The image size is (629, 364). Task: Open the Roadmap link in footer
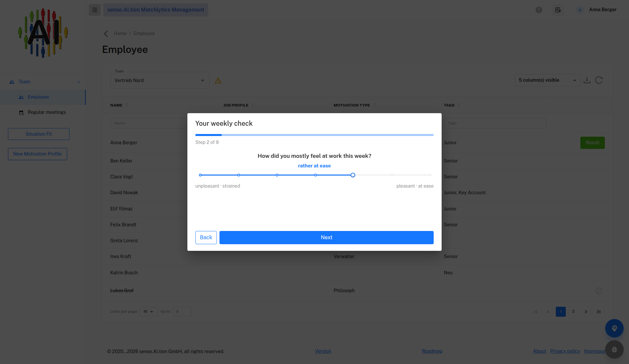(x=432, y=351)
